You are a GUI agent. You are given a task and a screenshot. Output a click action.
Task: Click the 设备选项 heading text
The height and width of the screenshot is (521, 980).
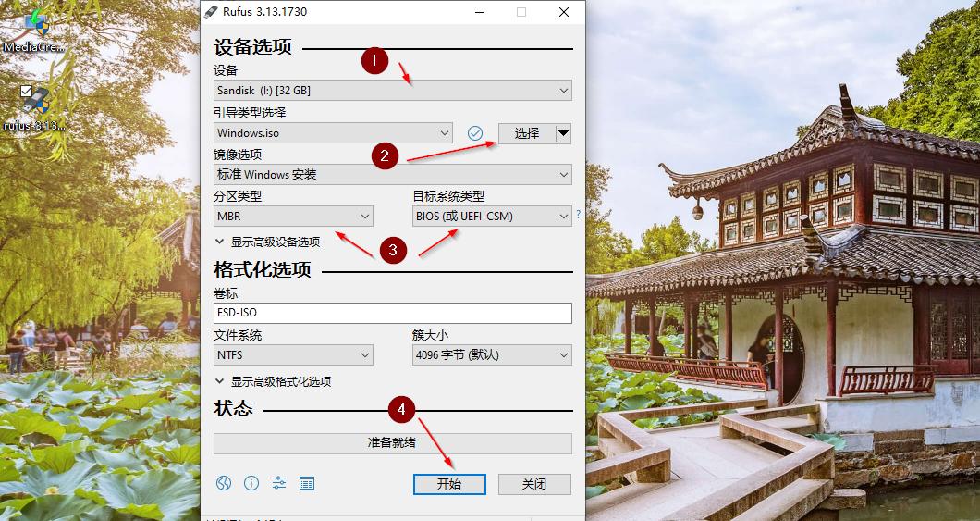point(253,47)
